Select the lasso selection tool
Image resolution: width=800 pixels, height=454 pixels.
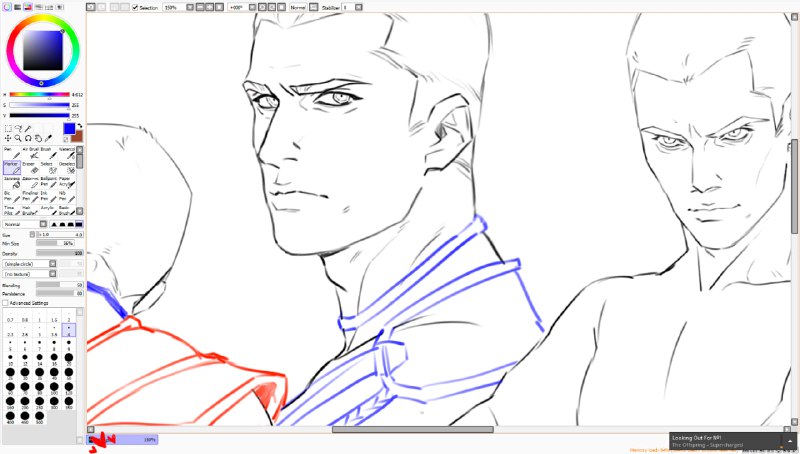click(18, 129)
